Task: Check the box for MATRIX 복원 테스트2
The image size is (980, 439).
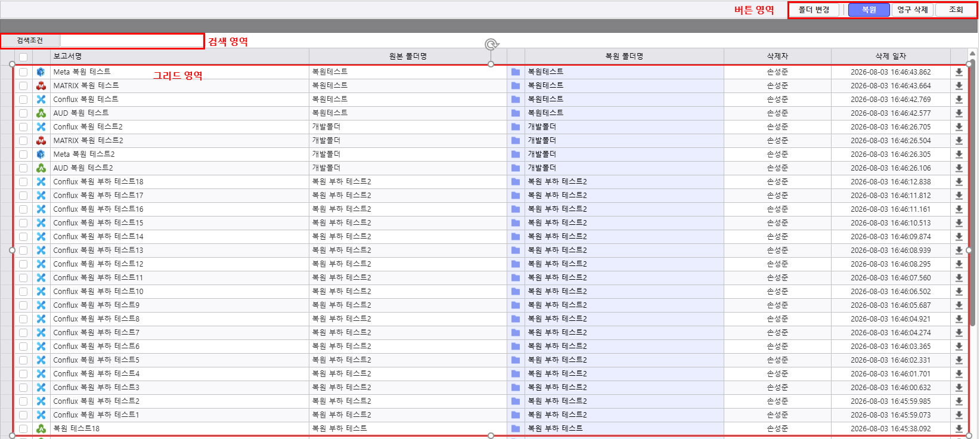Action: pos(23,140)
